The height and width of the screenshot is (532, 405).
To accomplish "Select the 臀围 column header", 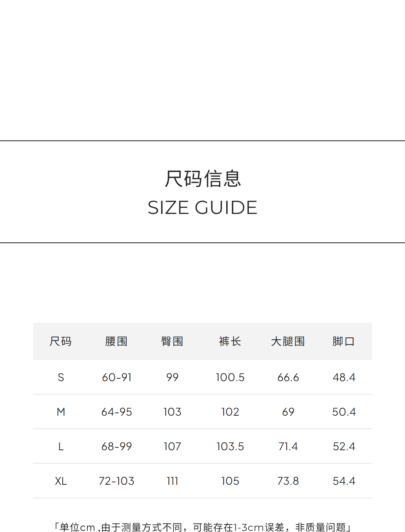I will [172, 341].
